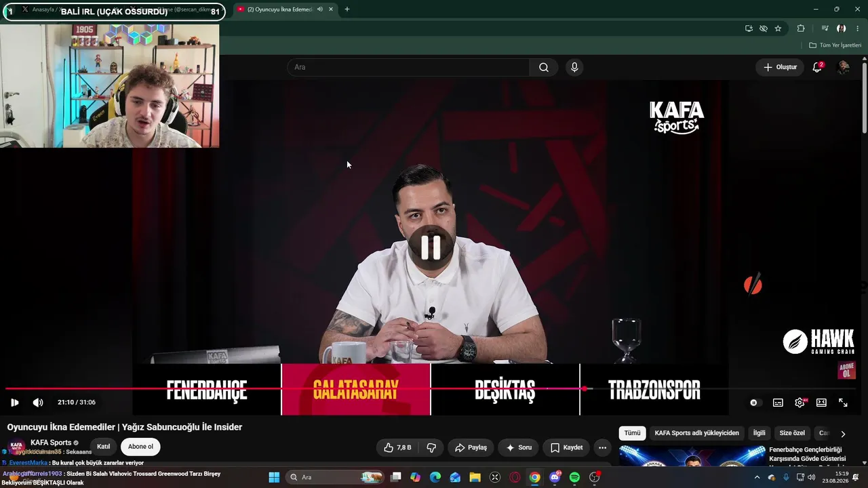Open more actions ellipsis under video
The width and height of the screenshot is (868, 488).
pos(602,447)
